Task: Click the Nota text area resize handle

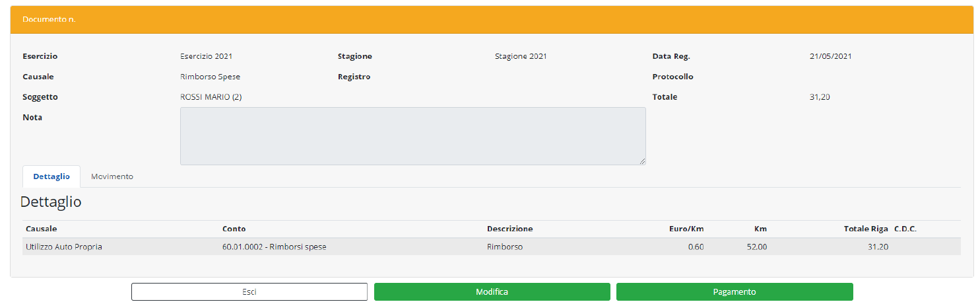Action: pos(642,161)
